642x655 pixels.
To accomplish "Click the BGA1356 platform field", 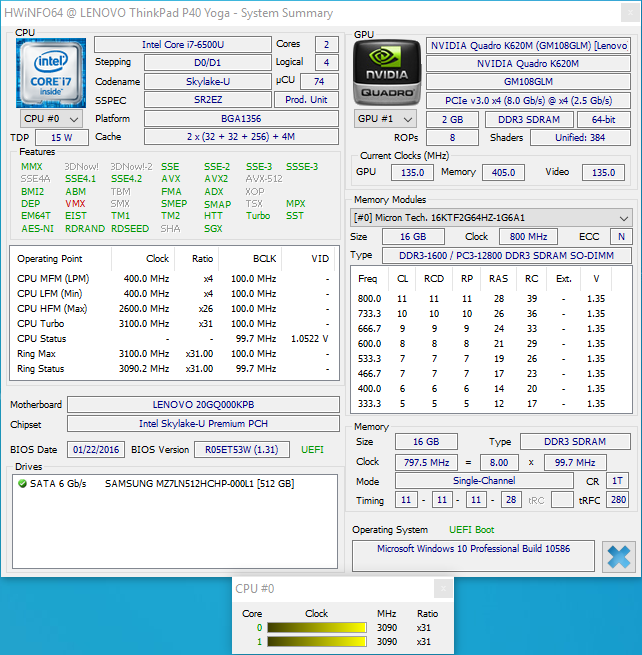I will 241,119.
